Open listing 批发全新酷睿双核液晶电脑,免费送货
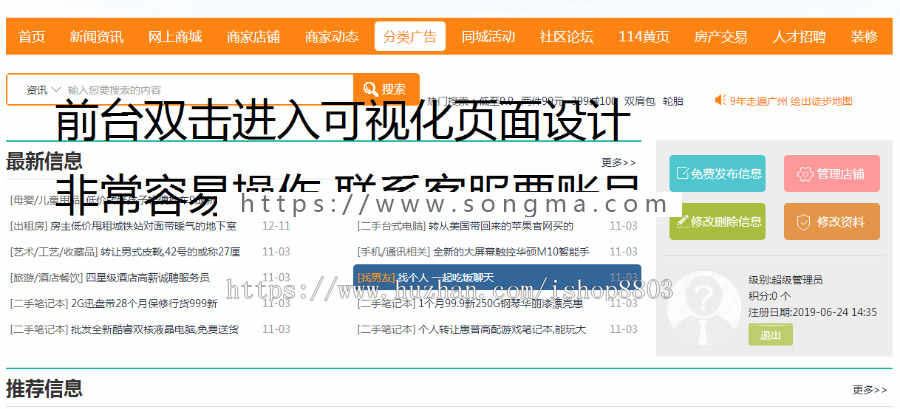The width and height of the screenshot is (900, 409). click(x=154, y=329)
